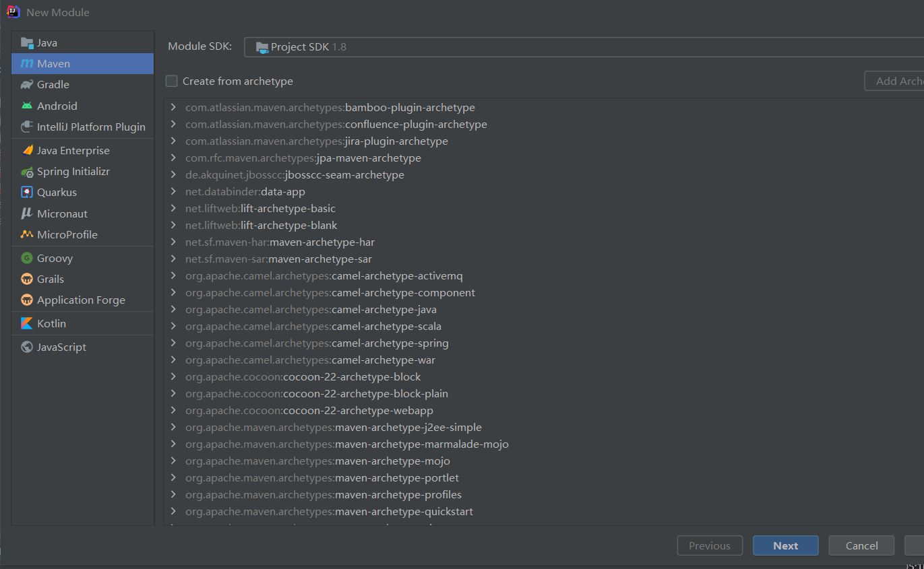The width and height of the screenshot is (924, 569).
Task: Select camel-archetype-scala row
Action: 544,326
